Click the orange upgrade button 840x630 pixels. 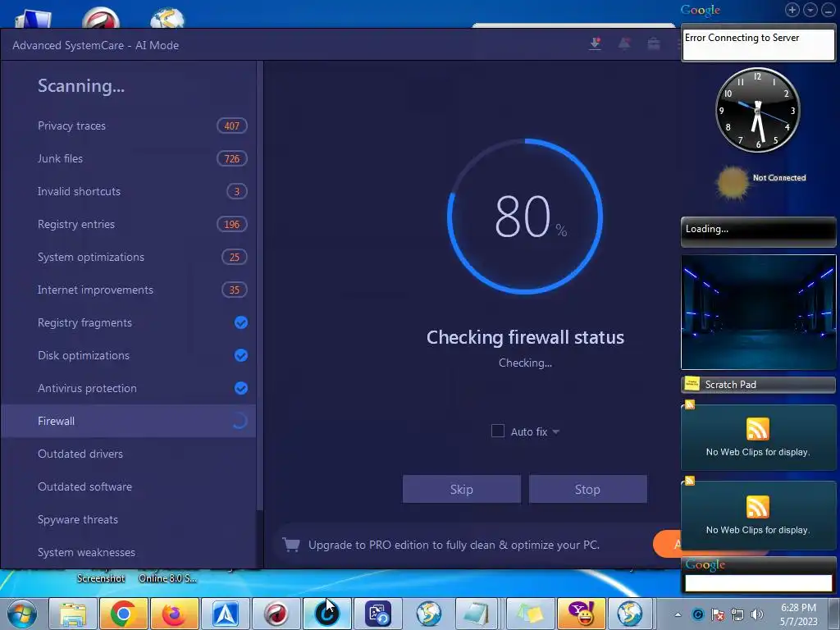click(x=667, y=545)
